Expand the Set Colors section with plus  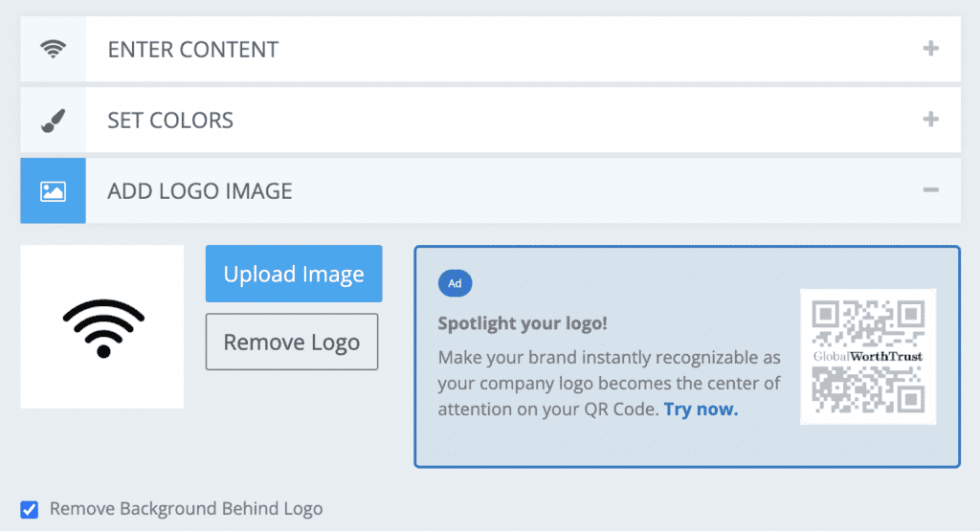(x=930, y=120)
